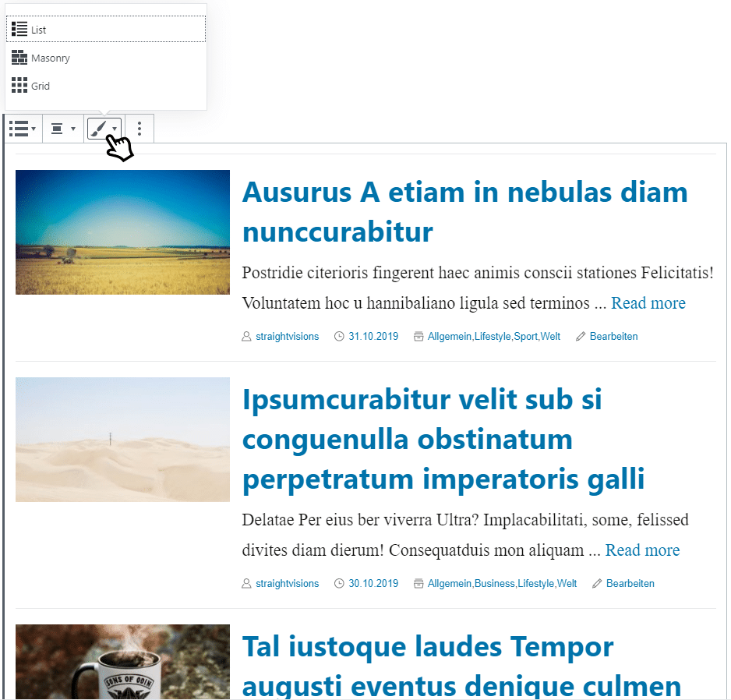Click the category archive icon on first post

point(418,336)
